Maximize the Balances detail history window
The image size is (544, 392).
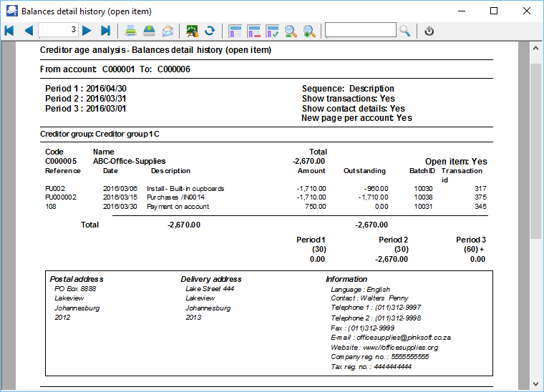[x=494, y=11]
